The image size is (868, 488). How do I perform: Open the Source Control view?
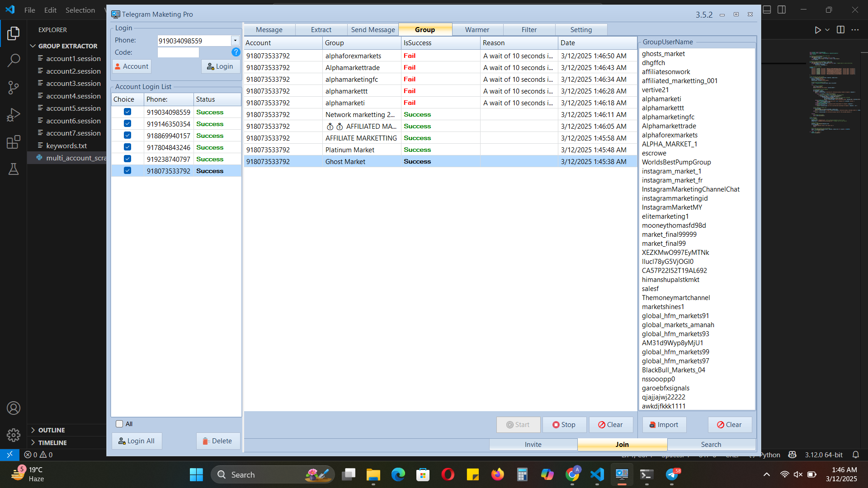point(14,88)
